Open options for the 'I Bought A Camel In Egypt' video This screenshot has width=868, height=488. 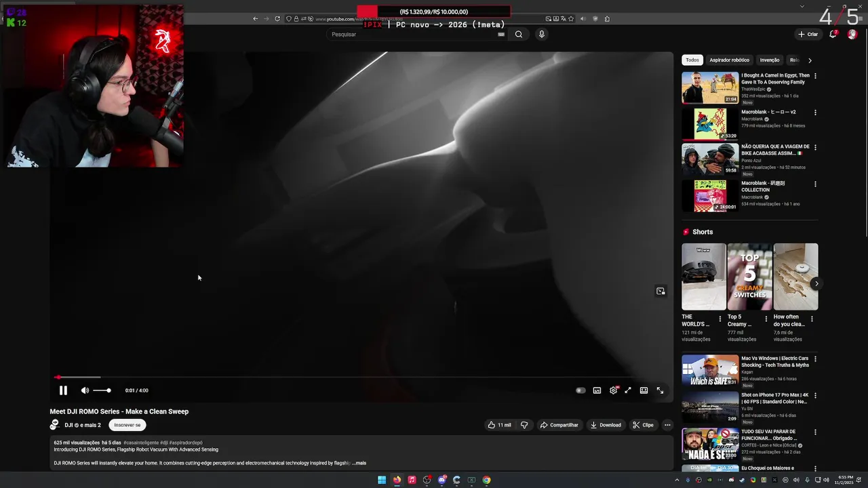pos(815,76)
